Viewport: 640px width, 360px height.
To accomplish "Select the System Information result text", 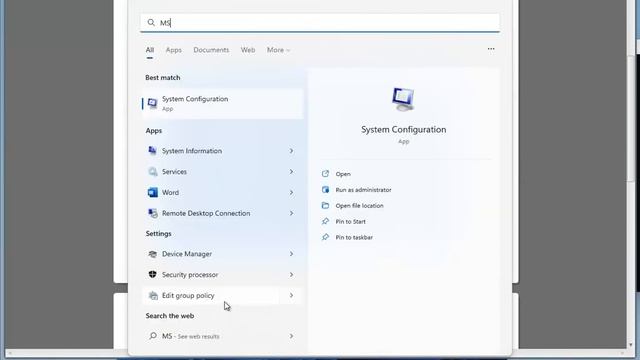I will 192,151.
